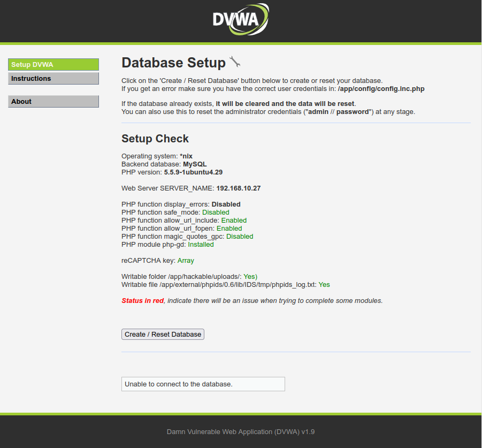482x448 pixels.
Task: Select the PHP version 5.5.9-1ubuntu4.29 value
Action: (x=193, y=172)
